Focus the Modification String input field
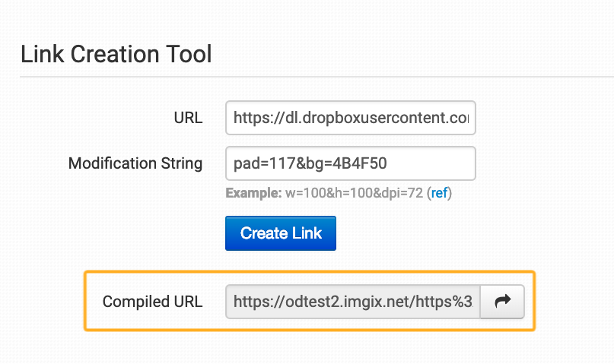This screenshot has height=364, width=614. 350,163
